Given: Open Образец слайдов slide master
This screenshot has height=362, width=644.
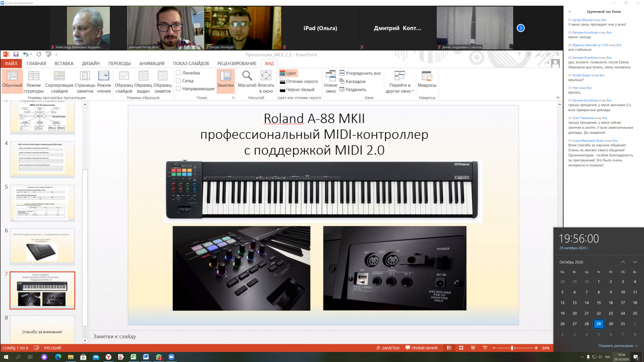Looking at the screenshot, I should [x=124, y=81].
